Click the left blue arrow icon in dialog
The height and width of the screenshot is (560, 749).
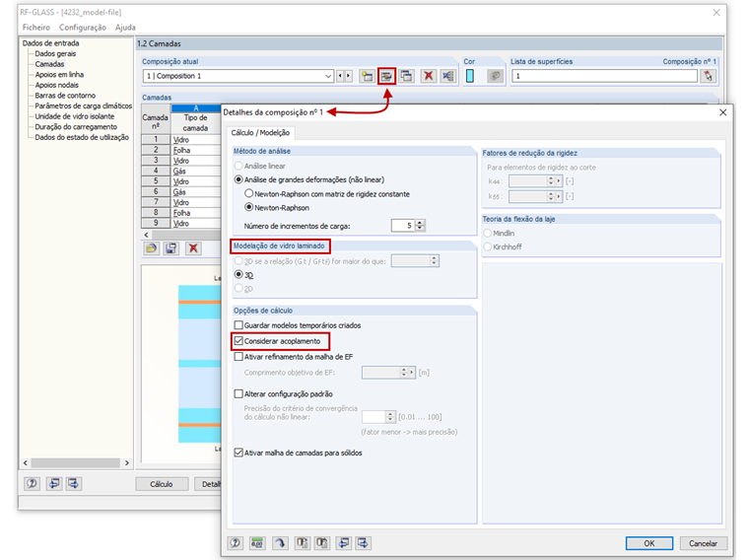[x=343, y=543]
